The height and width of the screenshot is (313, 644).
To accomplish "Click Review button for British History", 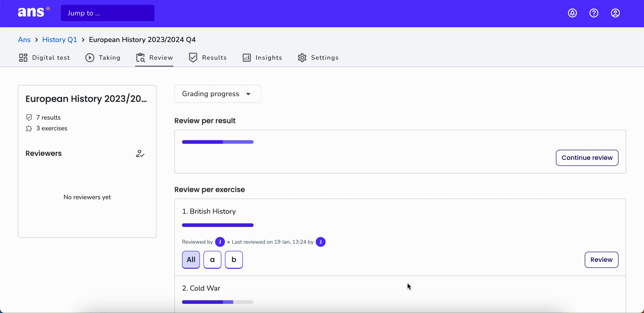I will (x=602, y=260).
